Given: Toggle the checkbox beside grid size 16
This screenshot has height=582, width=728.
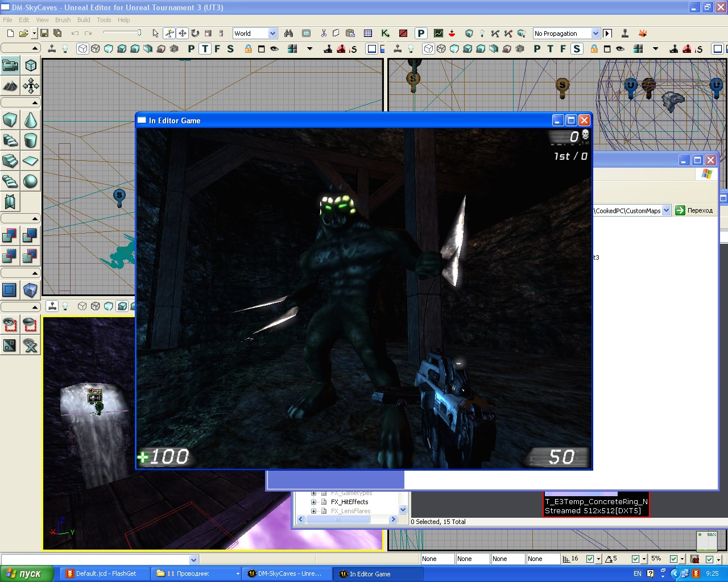Looking at the screenshot, I should [590, 559].
